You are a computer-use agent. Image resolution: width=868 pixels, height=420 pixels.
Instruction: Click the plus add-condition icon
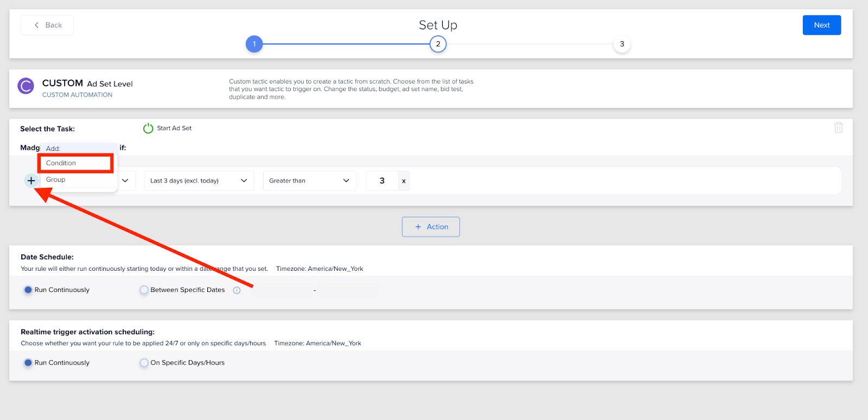click(31, 181)
